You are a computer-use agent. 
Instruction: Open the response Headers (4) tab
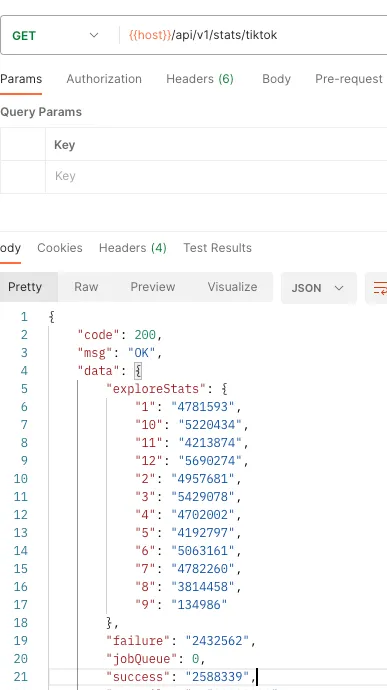(133, 248)
